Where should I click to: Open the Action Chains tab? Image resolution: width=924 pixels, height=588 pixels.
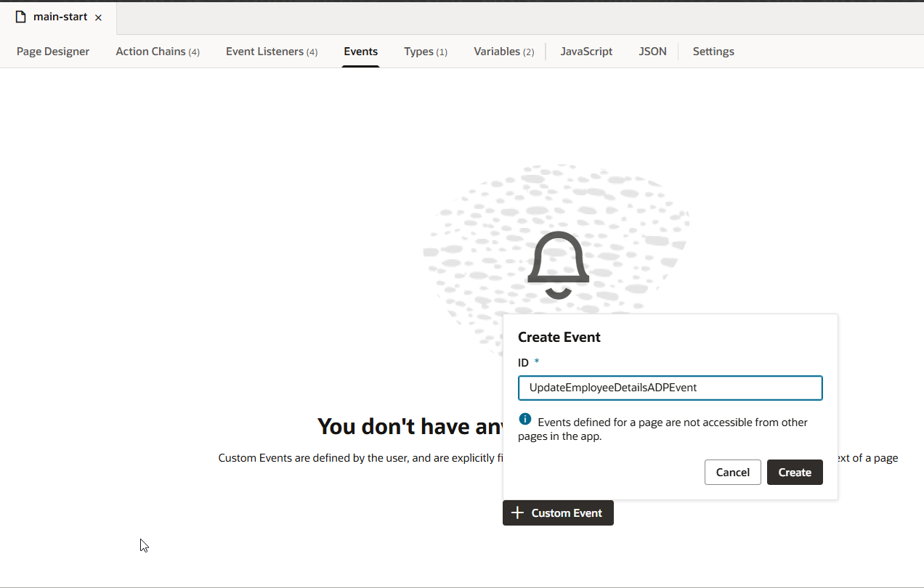[x=157, y=52]
